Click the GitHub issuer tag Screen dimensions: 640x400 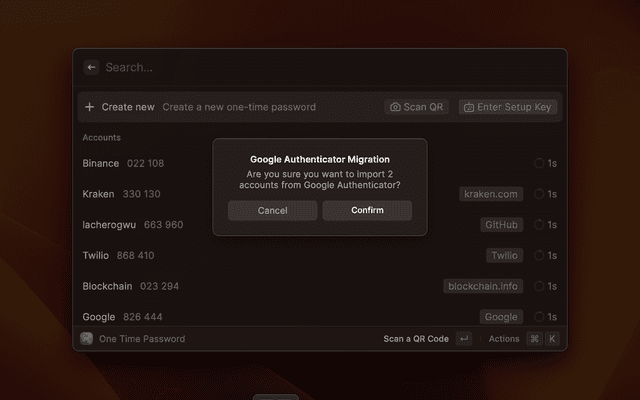tap(501, 225)
